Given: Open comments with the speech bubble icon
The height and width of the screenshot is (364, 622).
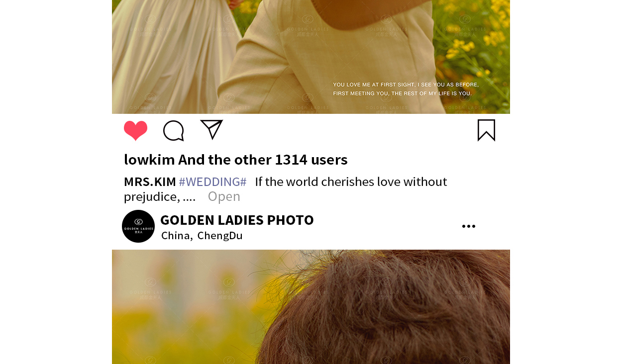Looking at the screenshot, I should [x=174, y=131].
